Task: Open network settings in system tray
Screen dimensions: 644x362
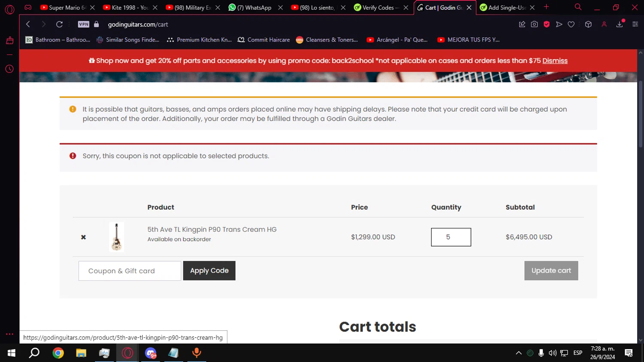Action: [564, 353]
